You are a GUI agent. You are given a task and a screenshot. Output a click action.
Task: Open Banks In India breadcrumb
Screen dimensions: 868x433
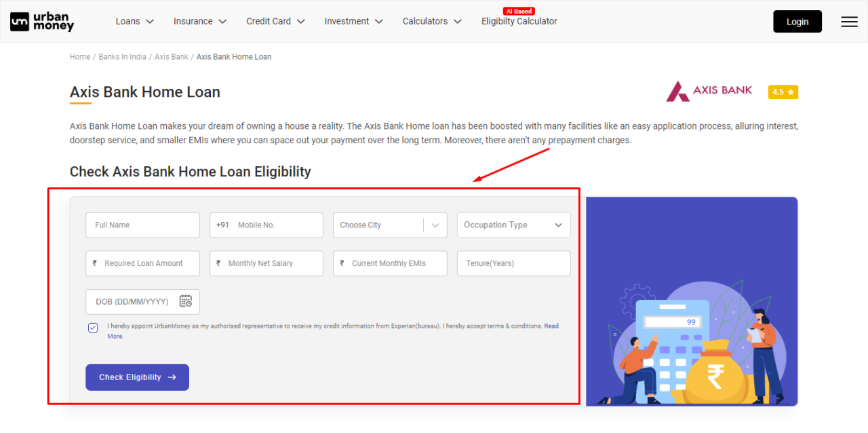click(122, 57)
